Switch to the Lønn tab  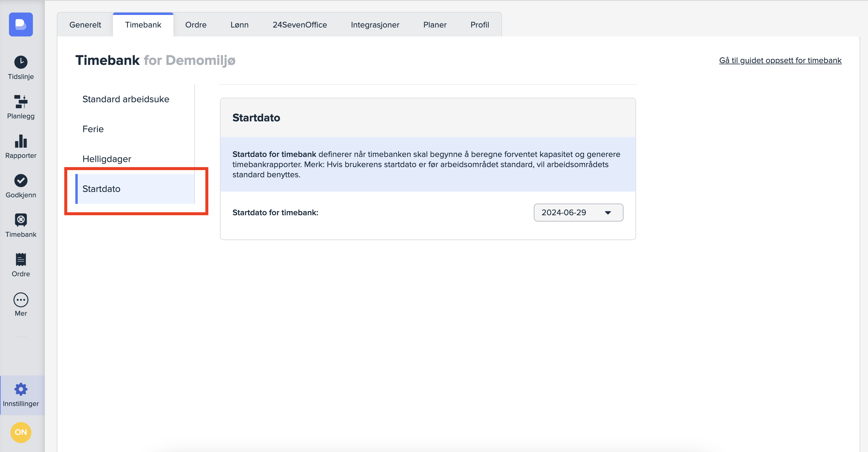[x=240, y=25]
